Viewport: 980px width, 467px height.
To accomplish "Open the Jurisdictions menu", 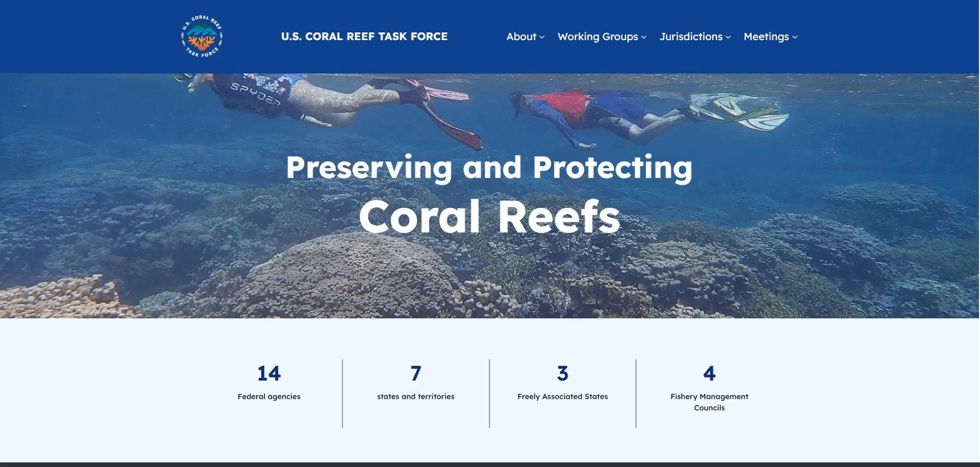I will pos(691,37).
